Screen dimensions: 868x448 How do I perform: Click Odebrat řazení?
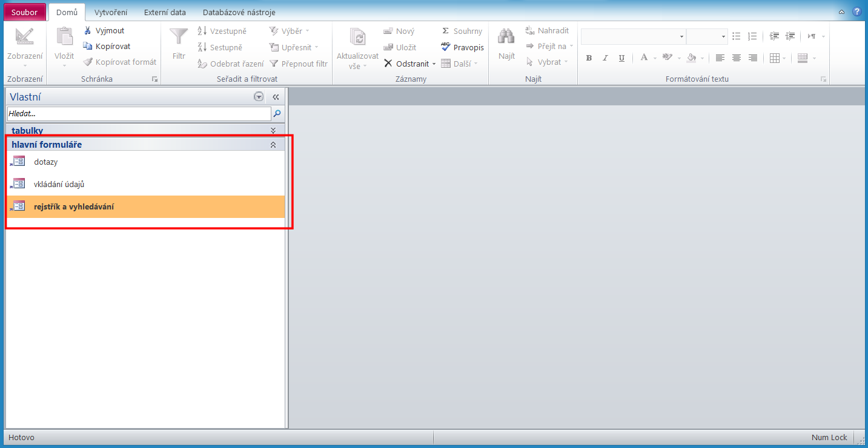tap(230, 64)
